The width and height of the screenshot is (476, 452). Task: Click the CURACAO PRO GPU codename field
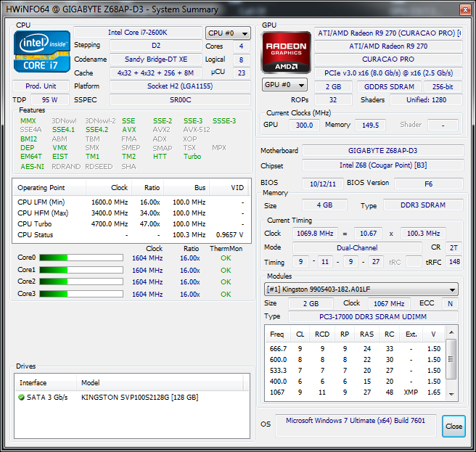click(388, 59)
